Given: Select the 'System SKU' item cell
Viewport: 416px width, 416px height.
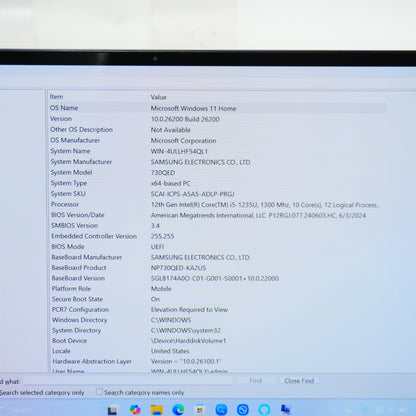Looking at the screenshot, I should coord(68,193).
